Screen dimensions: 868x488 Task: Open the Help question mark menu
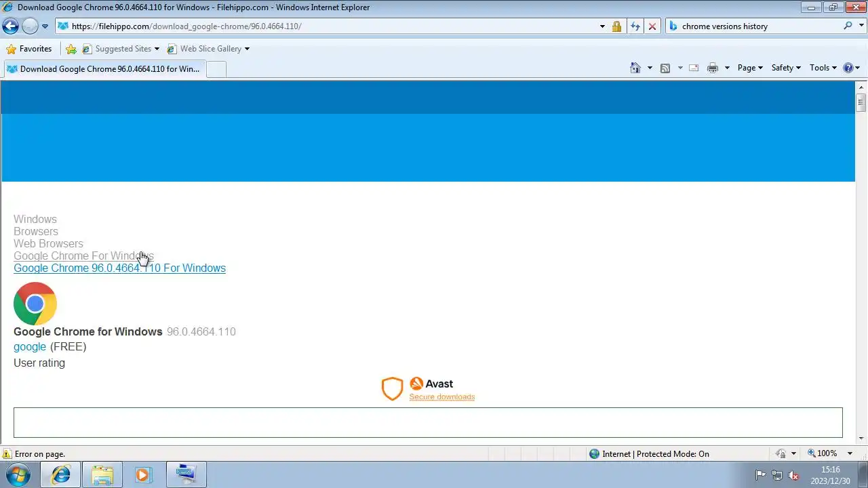point(851,68)
